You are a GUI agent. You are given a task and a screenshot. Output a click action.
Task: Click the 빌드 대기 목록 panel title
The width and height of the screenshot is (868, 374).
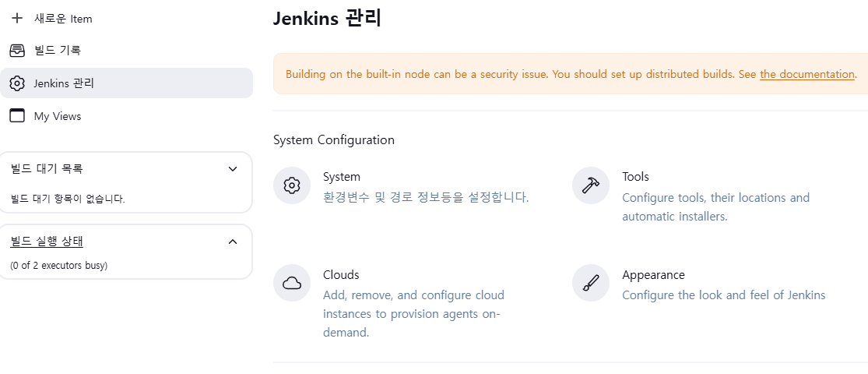coord(47,169)
